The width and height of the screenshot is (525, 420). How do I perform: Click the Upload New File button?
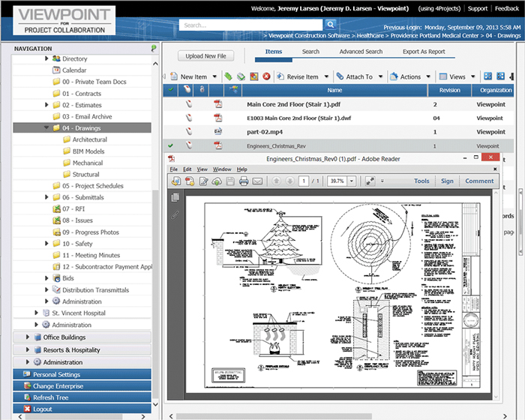click(206, 56)
